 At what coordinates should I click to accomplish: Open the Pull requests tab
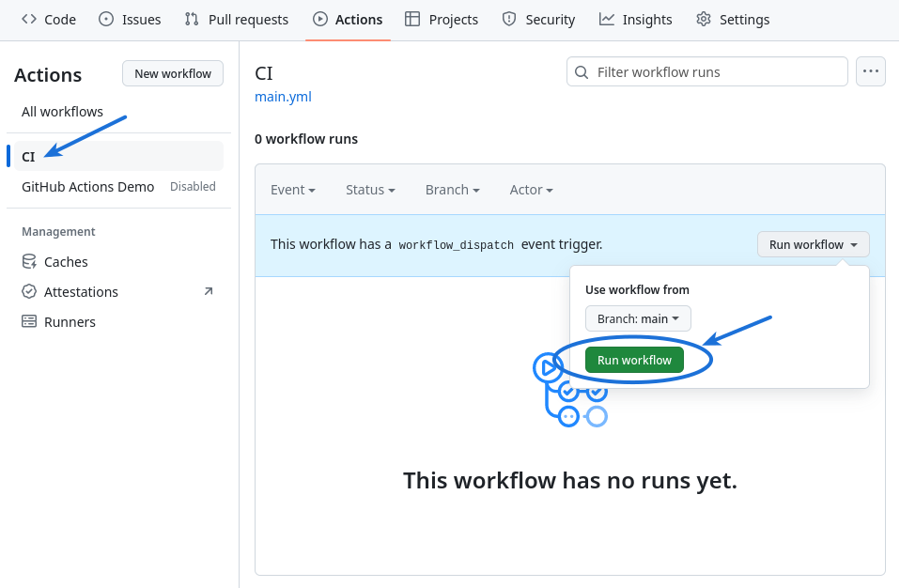tap(237, 20)
